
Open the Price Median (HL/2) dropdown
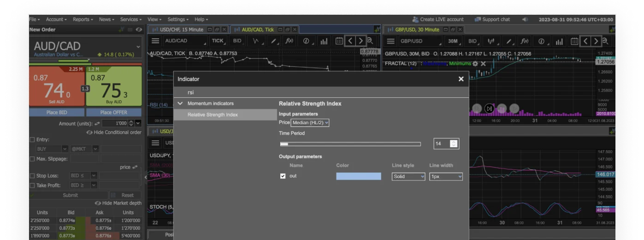click(310, 123)
